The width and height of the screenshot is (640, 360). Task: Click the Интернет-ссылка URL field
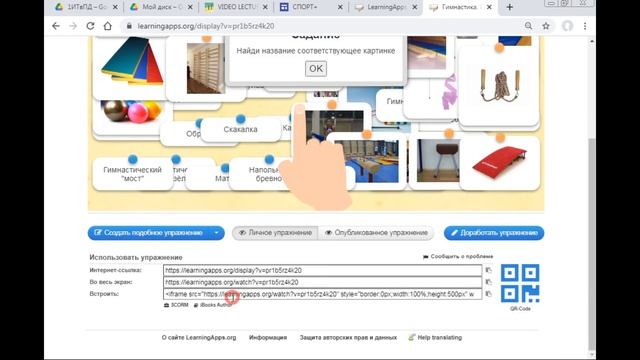tap(322, 270)
